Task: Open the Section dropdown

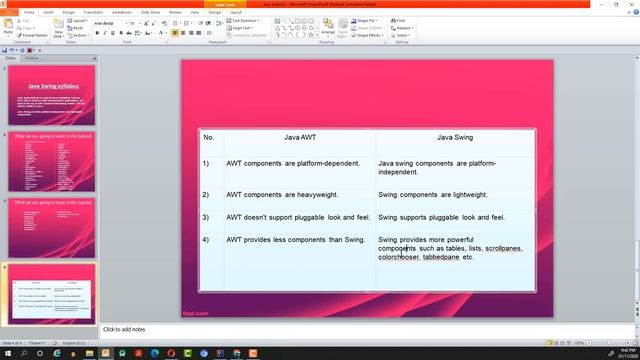Action: pos(78,36)
